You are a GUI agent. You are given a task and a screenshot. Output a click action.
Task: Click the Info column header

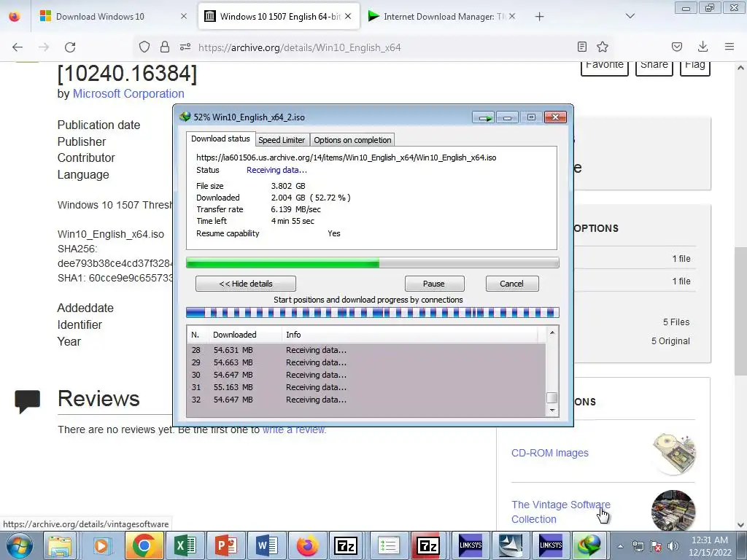click(410, 335)
